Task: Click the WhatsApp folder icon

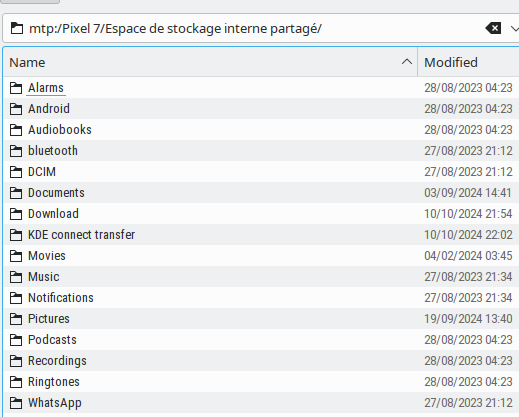Action: pyautogui.click(x=16, y=403)
